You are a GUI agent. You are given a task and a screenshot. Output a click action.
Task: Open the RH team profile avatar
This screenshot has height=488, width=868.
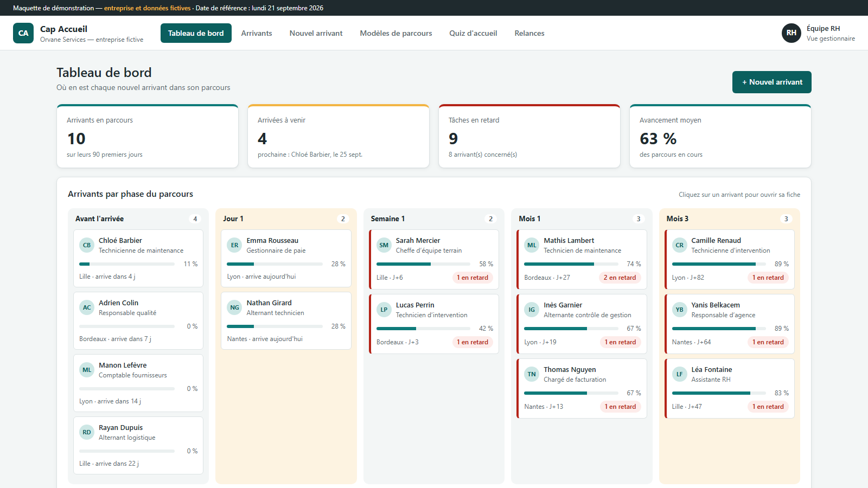point(792,33)
